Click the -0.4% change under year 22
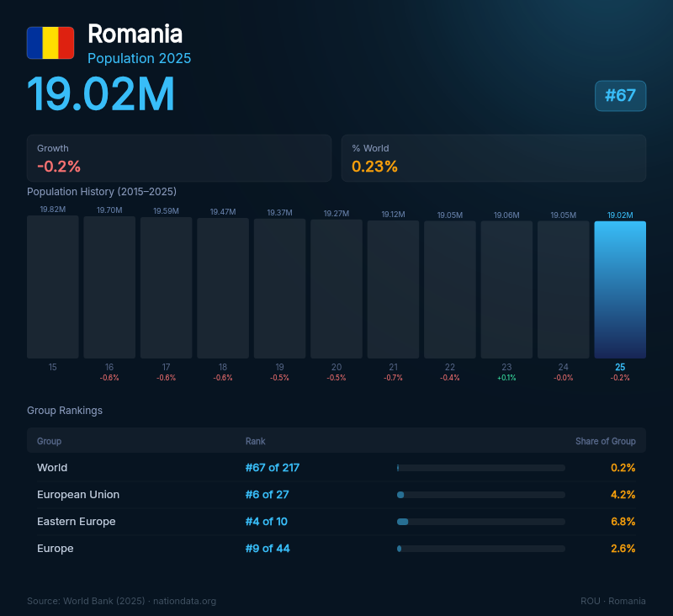 450,378
